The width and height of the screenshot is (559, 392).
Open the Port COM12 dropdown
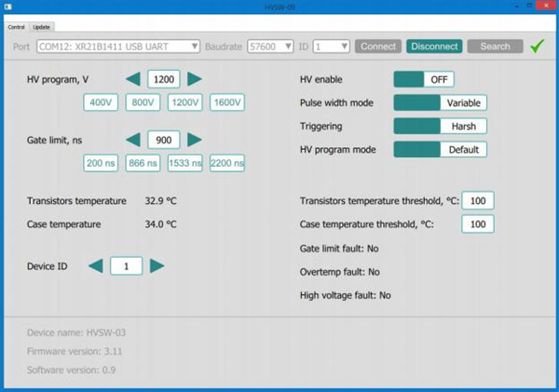point(118,46)
